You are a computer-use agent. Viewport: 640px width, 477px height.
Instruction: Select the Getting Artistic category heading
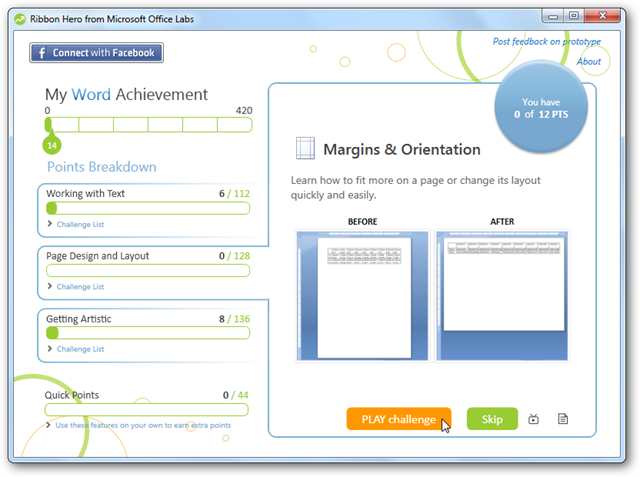click(x=79, y=319)
